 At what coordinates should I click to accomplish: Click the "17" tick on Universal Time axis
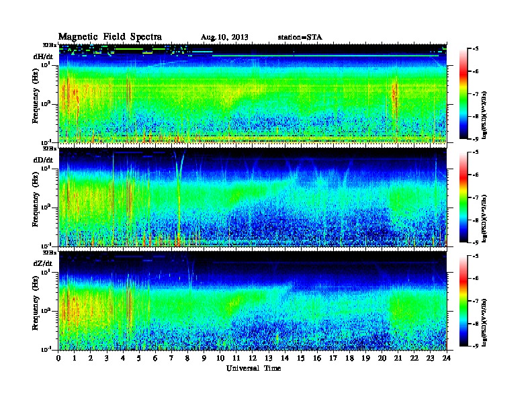coord(333,358)
